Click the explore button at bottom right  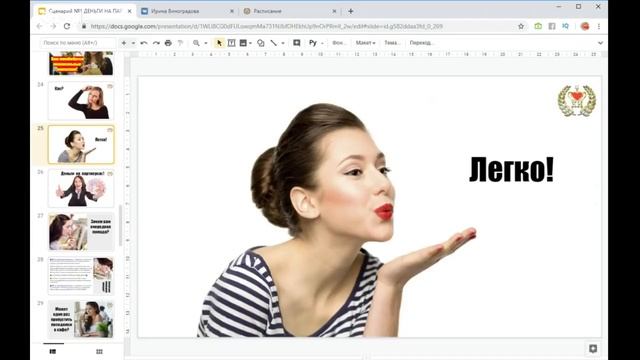[593, 349]
